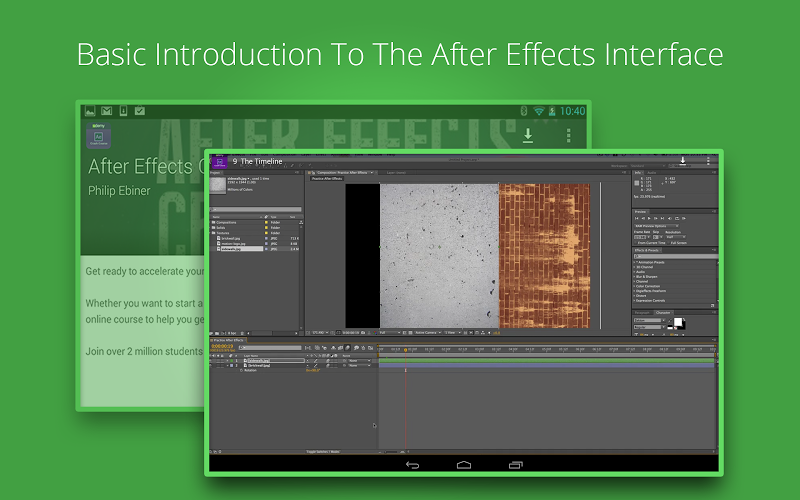Image resolution: width=800 pixels, height=500 pixels.
Task: Tap Crash Course app icon on course page
Action: pos(98,136)
